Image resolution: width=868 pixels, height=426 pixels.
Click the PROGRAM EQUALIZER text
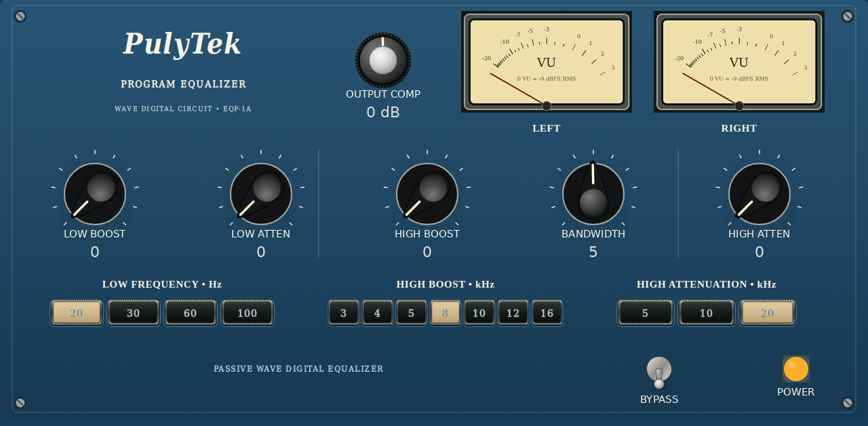point(184,84)
